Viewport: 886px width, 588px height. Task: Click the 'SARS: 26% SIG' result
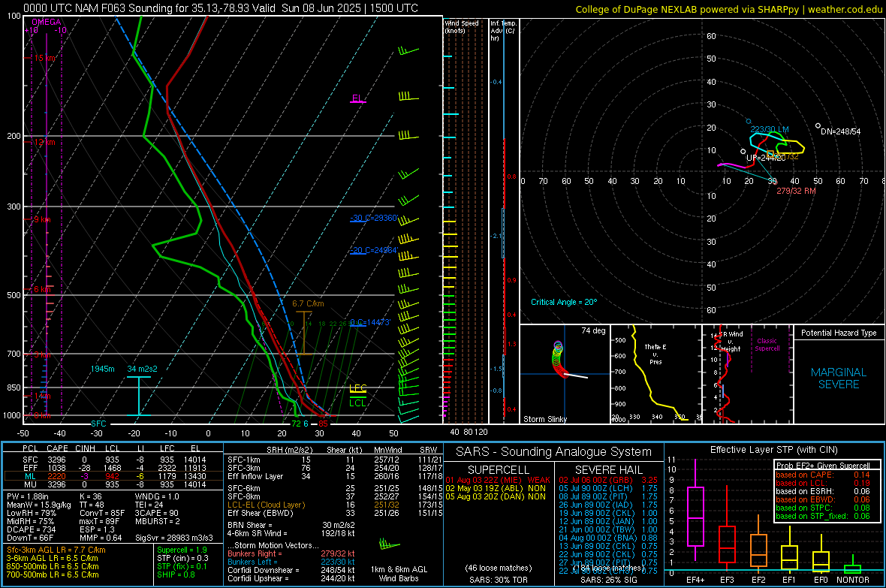pos(608,580)
